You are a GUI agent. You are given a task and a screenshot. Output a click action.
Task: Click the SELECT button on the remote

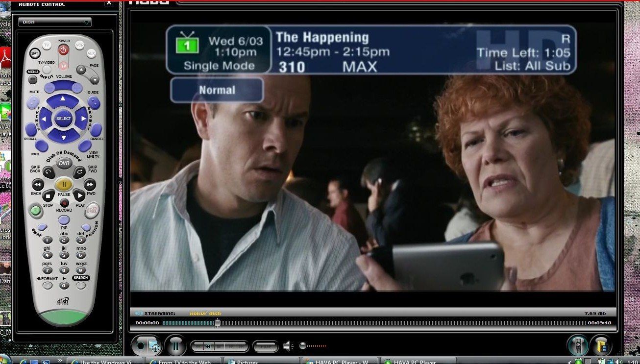pyautogui.click(x=63, y=119)
